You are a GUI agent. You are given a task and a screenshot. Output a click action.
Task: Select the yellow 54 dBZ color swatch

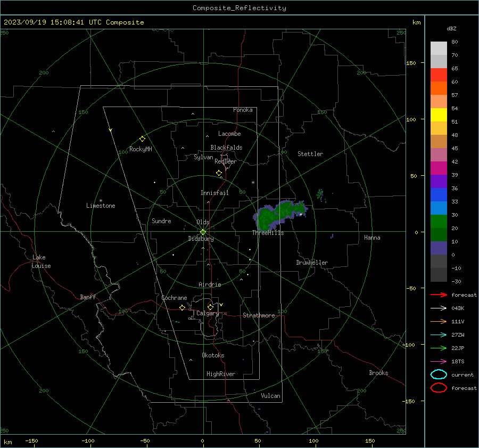439,115
